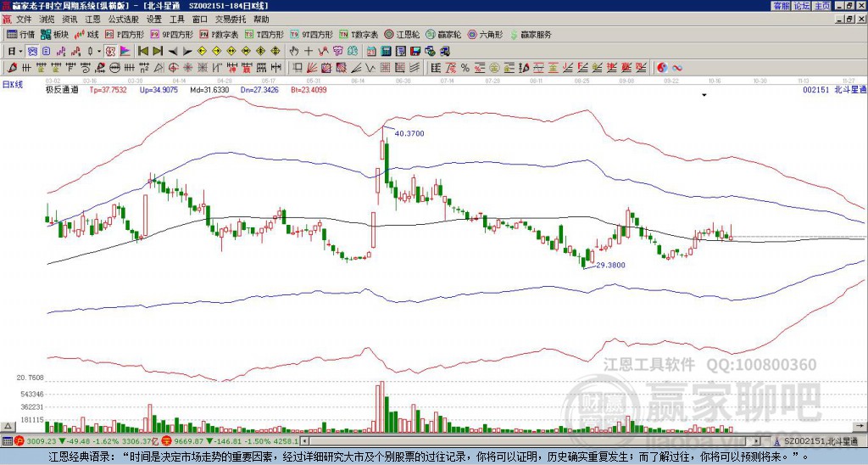868x465 pixels.
Task: Toggle the 权 adjustment icon
Action: 110,52
